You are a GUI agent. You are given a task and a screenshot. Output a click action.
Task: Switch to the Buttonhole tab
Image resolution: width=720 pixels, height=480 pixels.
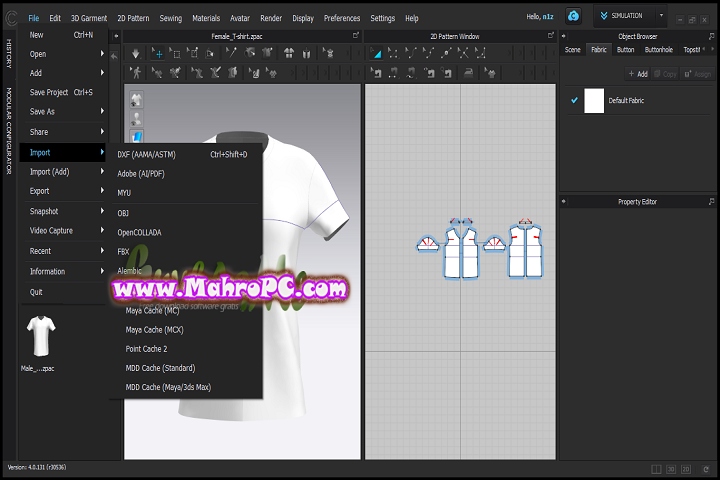658,50
